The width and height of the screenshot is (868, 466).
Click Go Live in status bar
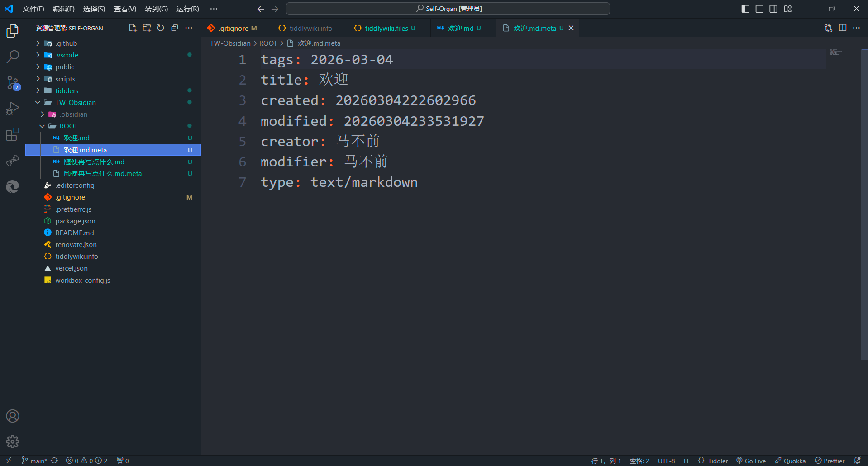(x=751, y=461)
